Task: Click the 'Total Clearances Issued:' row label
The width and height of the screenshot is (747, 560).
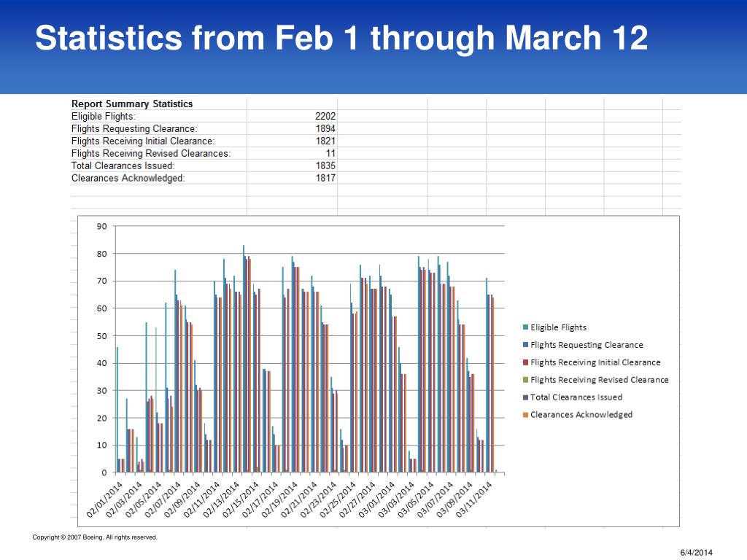Action: [123, 166]
